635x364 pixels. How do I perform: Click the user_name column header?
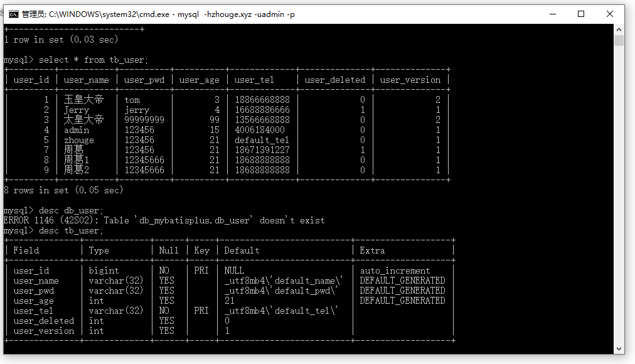[86, 80]
